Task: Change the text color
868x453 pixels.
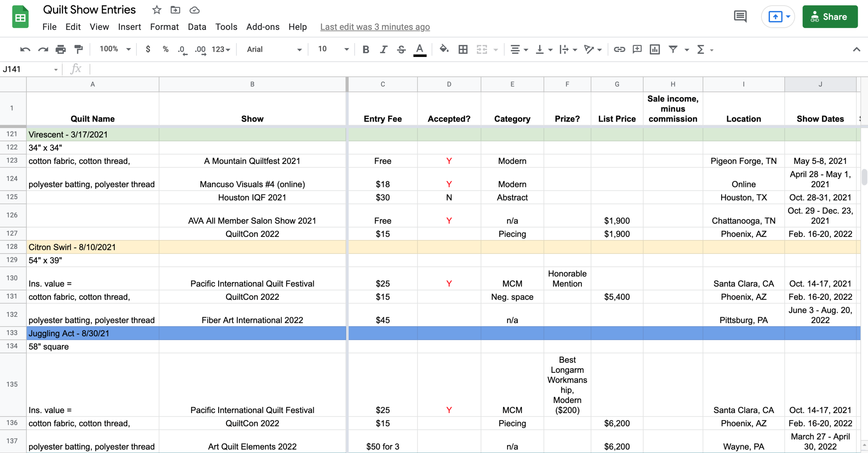Action: pos(420,49)
